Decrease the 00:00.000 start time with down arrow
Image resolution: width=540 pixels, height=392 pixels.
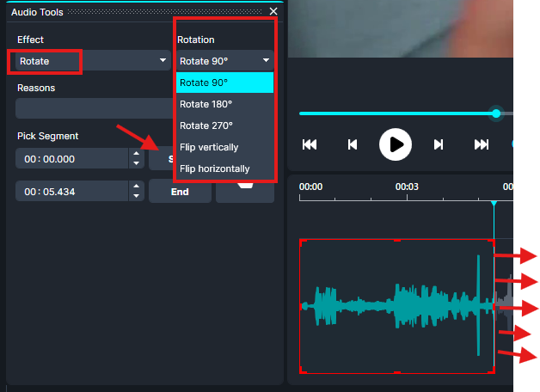coord(135,163)
